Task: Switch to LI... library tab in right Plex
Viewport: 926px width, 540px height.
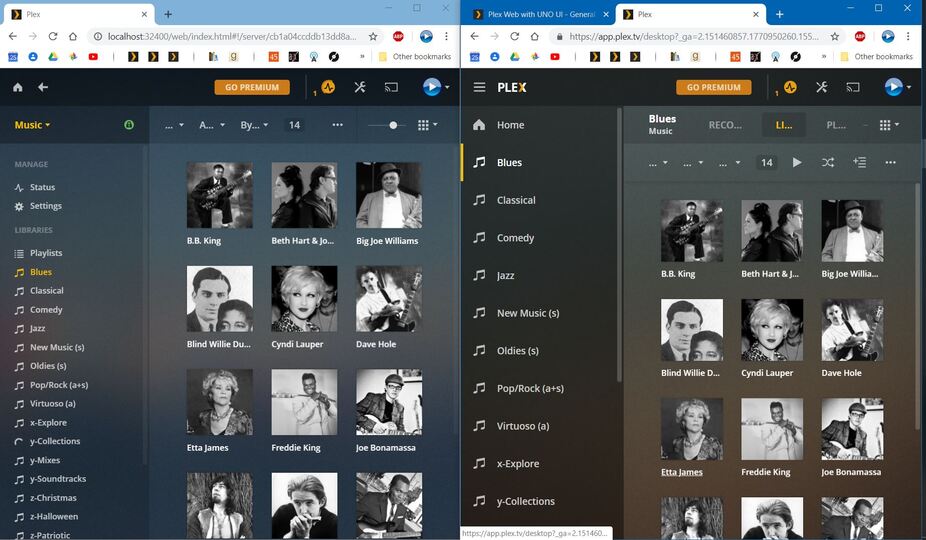Action: 784,125
